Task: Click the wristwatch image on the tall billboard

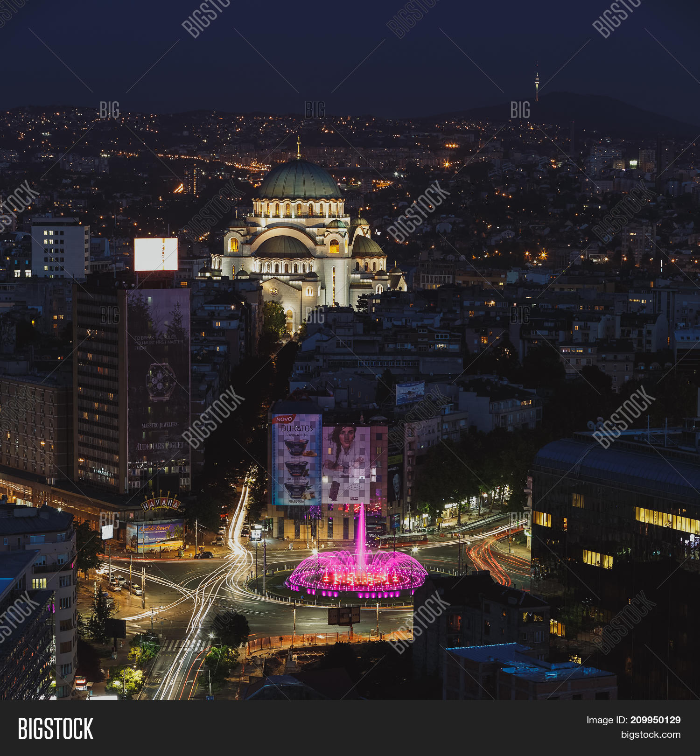Action: click(161, 382)
